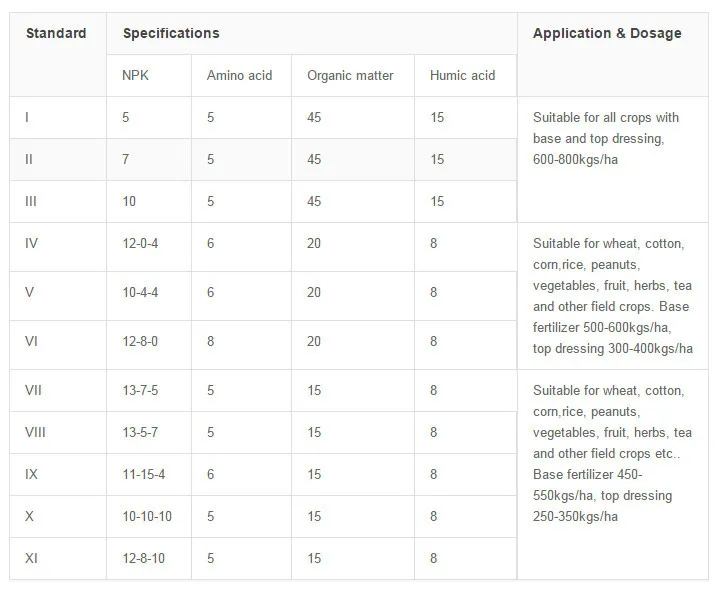Click the NPK sub-header cell

coord(138,76)
